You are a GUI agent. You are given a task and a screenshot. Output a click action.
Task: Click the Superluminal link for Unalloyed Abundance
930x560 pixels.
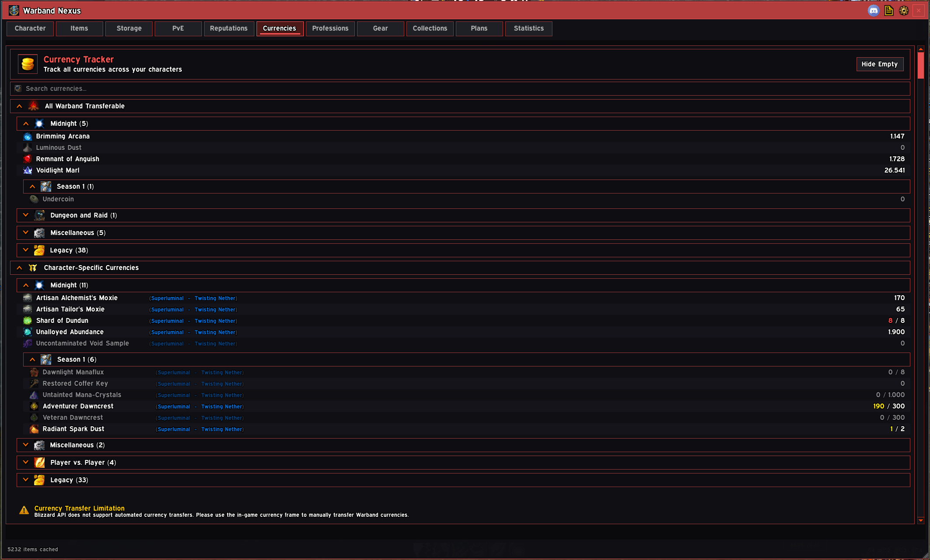coord(167,332)
